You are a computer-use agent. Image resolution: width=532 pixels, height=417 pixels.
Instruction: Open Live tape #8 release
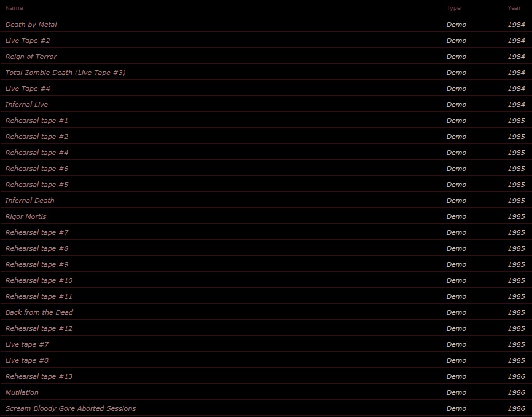click(27, 360)
